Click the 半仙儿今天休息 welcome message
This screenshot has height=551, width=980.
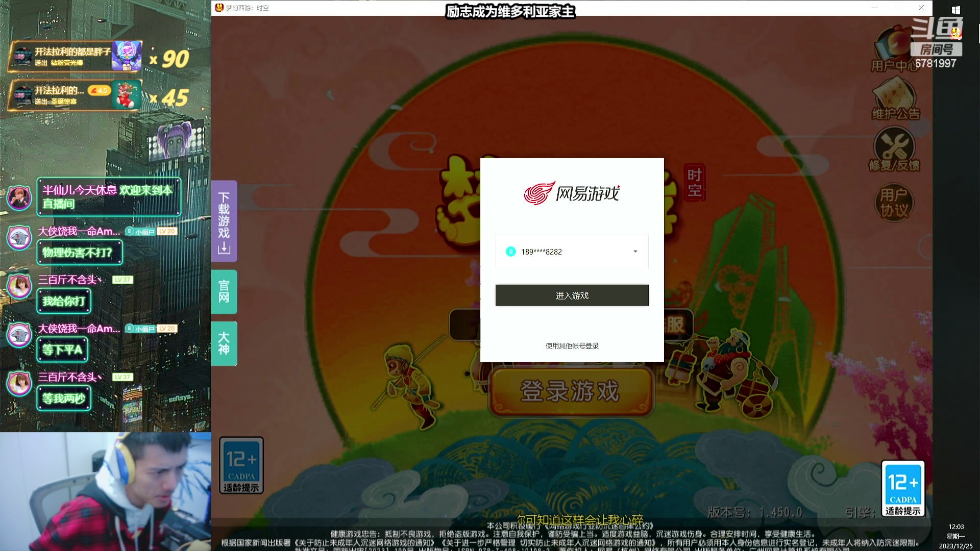coord(109,197)
